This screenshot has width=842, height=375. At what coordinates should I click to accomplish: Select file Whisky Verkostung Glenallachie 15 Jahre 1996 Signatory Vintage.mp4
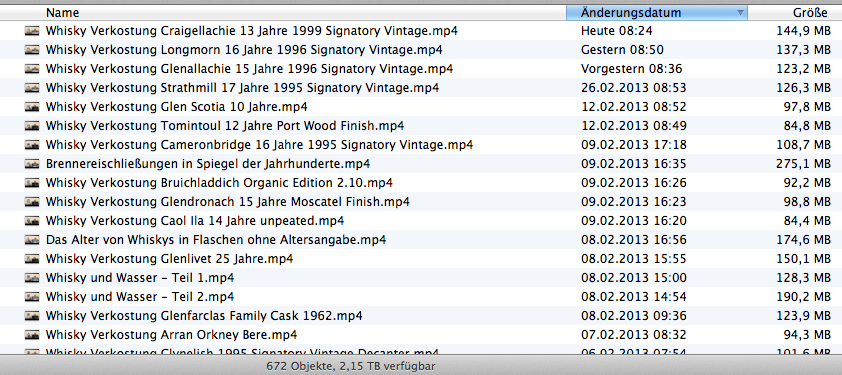(x=249, y=69)
